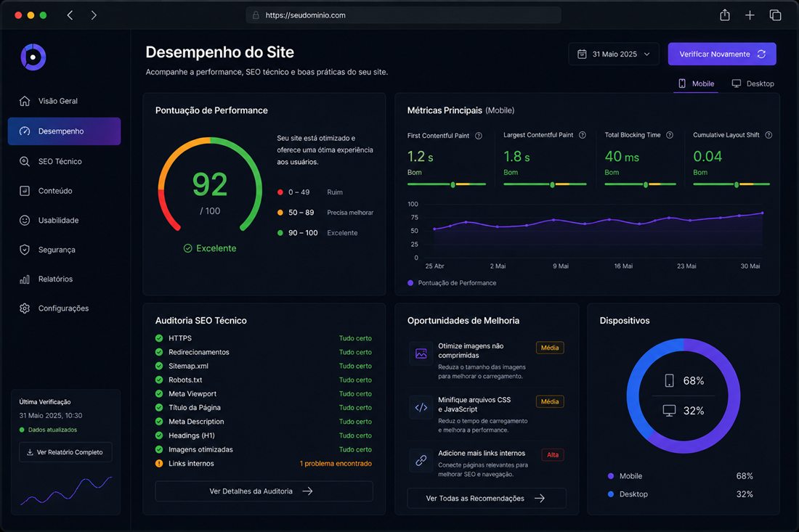This screenshot has width=799, height=532.
Task: Click the Meta Viewport check icon
Action: (159, 393)
